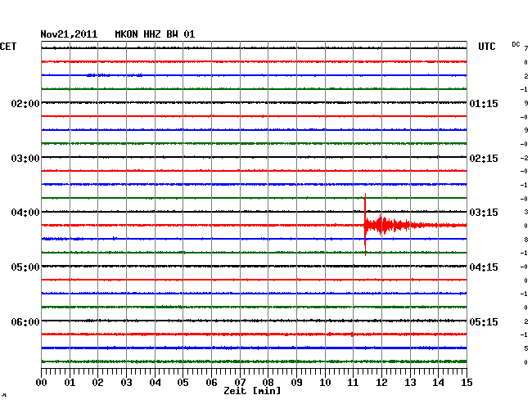Click minute tick label 03

pos(126,383)
